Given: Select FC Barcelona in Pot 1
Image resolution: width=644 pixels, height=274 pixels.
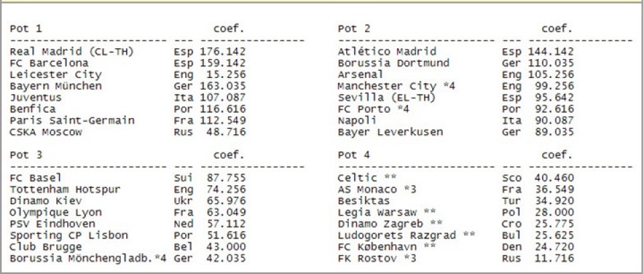Looking at the screenshot, I should (x=50, y=63).
